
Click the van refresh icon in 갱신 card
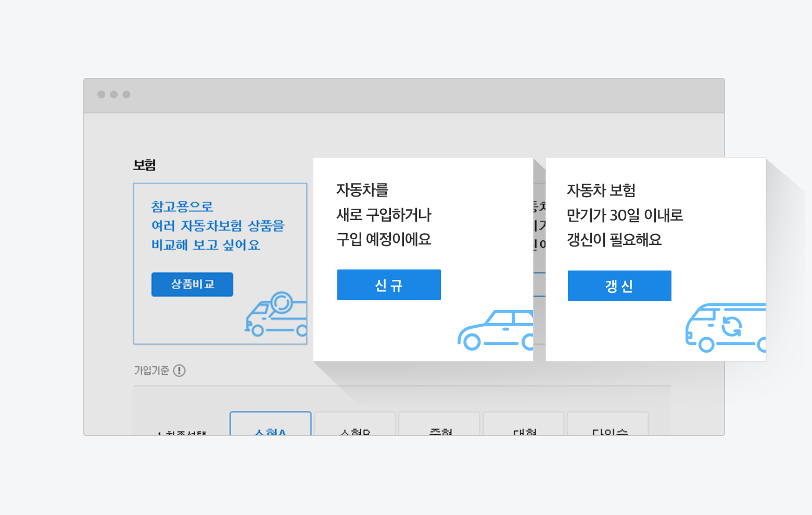pyautogui.click(x=725, y=328)
